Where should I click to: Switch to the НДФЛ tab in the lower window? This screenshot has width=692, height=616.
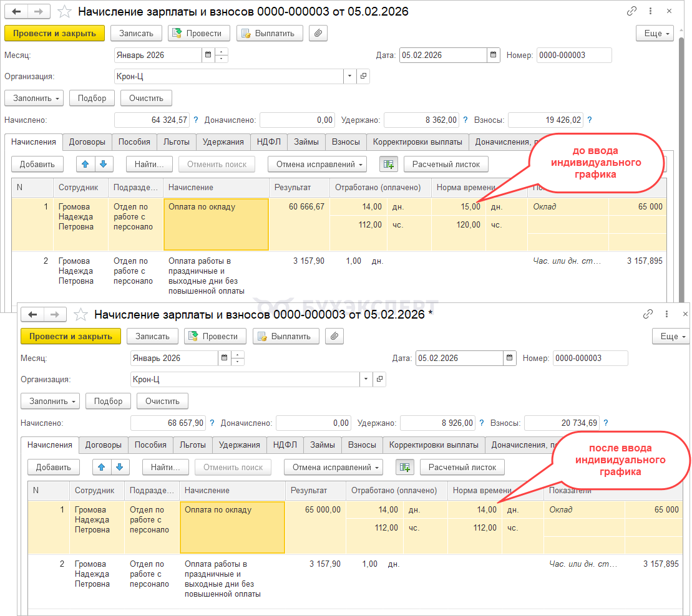click(x=285, y=445)
